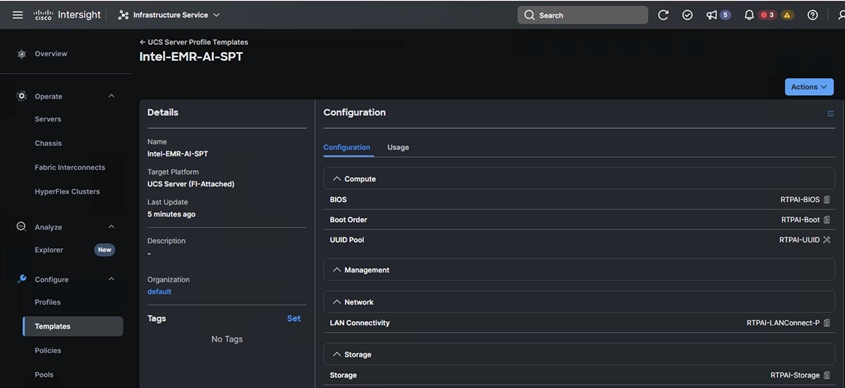Go back to UCS Server Profile Templates
The width and height of the screenshot is (845, 388).
pyautogui.click(x=194, y=42)
